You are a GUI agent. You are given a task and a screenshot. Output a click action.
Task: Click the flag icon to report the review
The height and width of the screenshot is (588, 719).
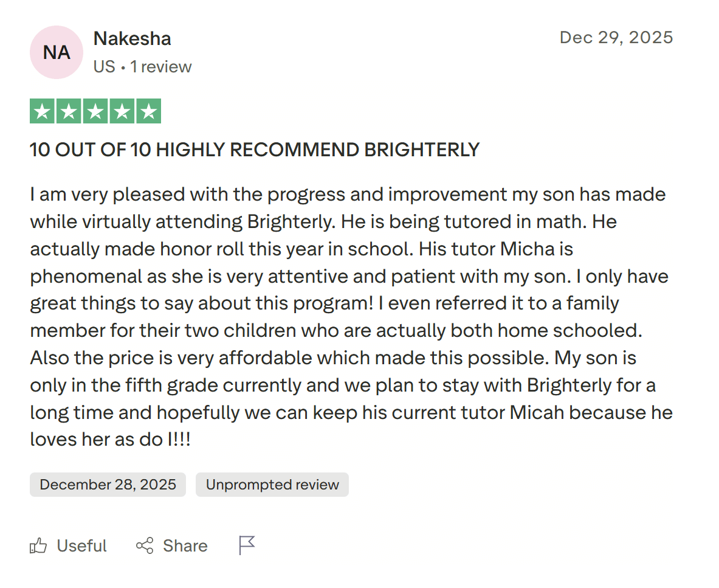pos(246,545)
